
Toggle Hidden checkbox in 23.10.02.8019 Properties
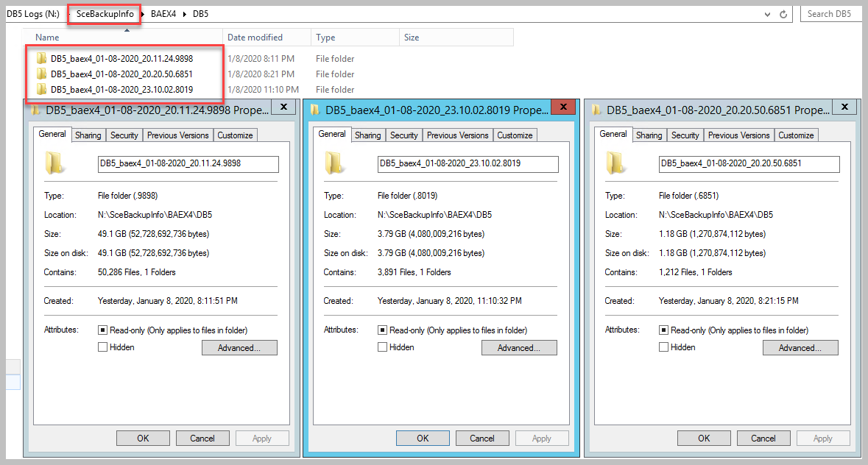coord(382,347)
